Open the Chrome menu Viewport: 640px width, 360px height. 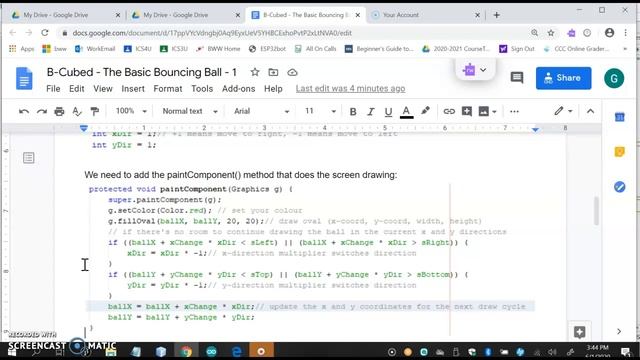(625, 33)
